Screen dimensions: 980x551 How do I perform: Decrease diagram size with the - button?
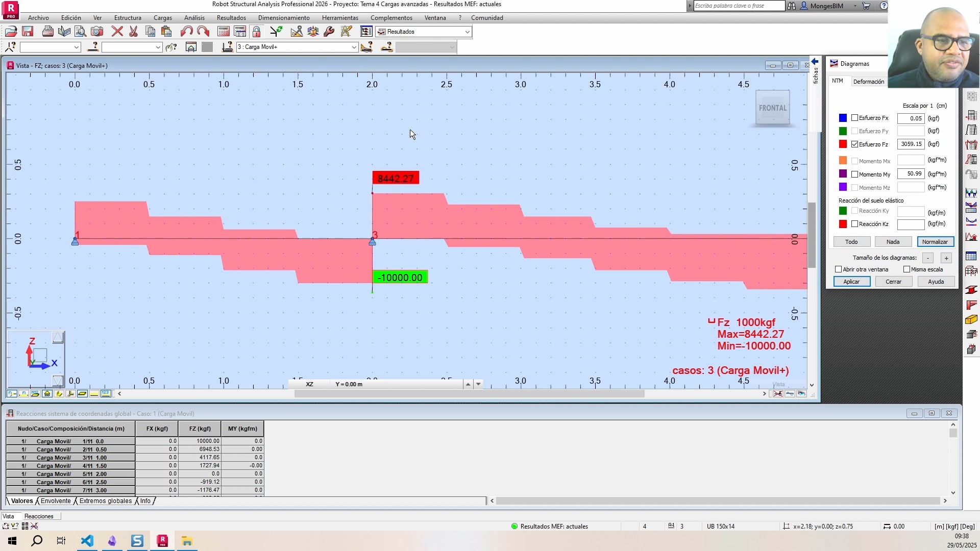(928, 258)
